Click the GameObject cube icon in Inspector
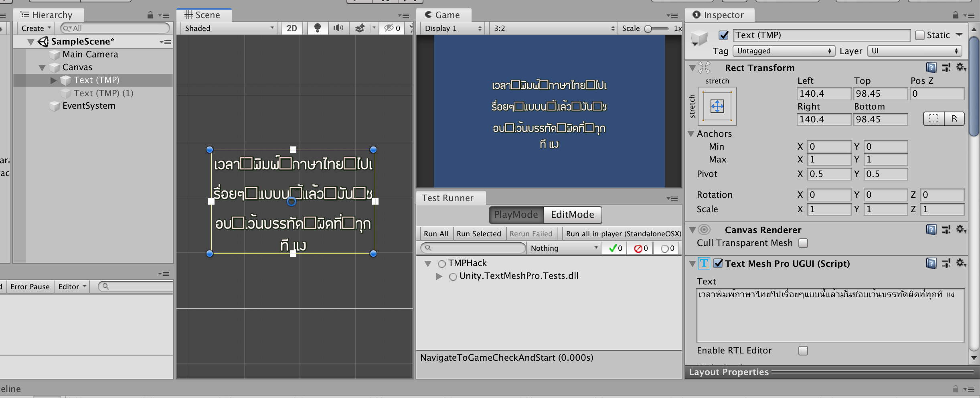Image resolution: width=980 pixels, height=398 pixels. coord(699,38)
